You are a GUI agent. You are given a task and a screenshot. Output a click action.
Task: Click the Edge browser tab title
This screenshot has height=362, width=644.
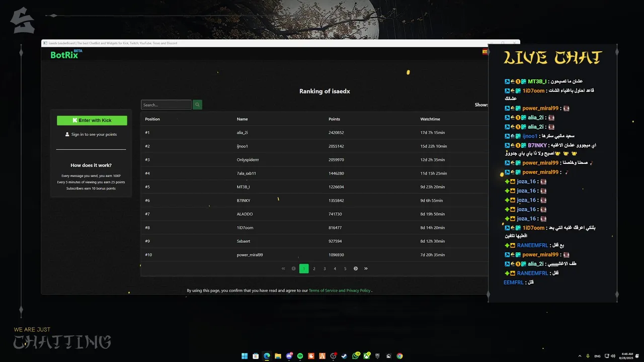tap(113, 43)
